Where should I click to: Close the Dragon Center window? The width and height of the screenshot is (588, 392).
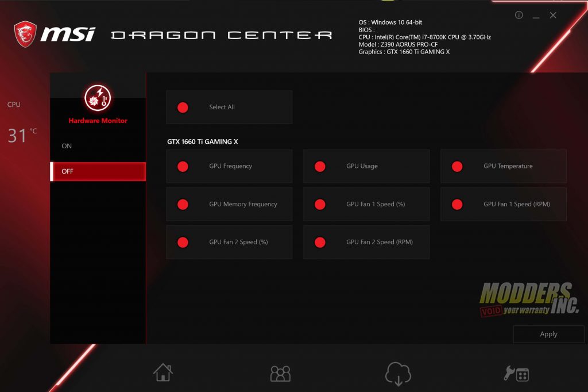553,16
